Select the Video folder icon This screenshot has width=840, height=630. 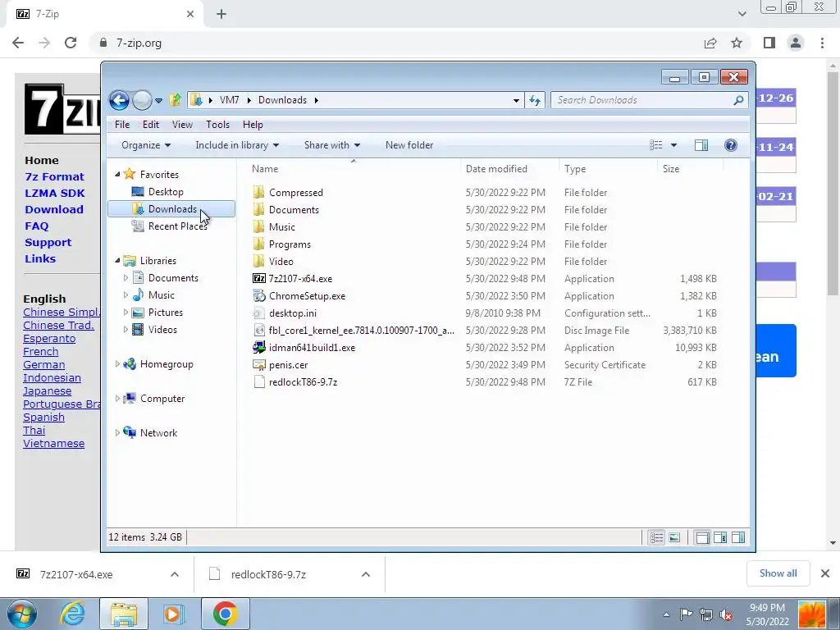pos(258,262)
